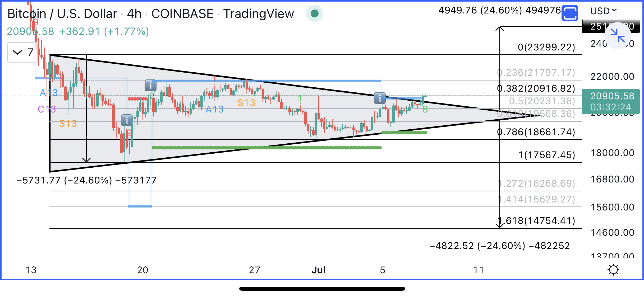The width and height of the screenshot is (644, 297).
Task: Open chart settings gear icon
Action: point(613,270)
